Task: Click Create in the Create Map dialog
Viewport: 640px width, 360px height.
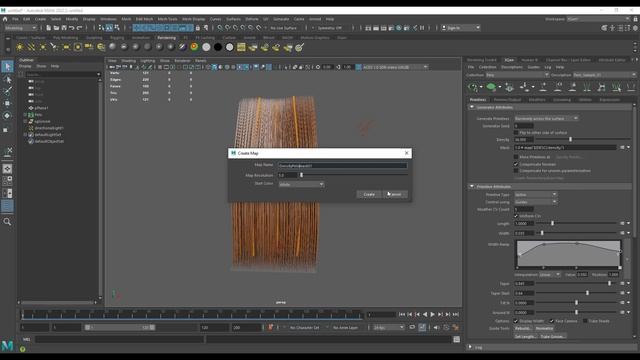Action: coord(369,194)
